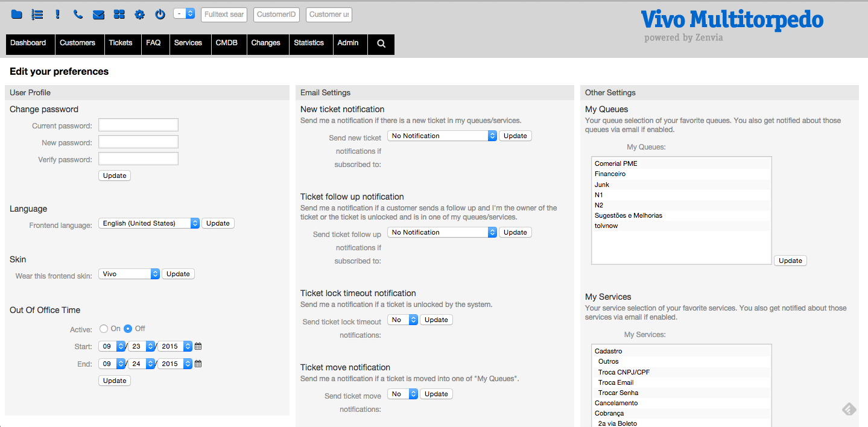Click the power logout icon
This screenshot has width=868, height=427.
[160, 14]
